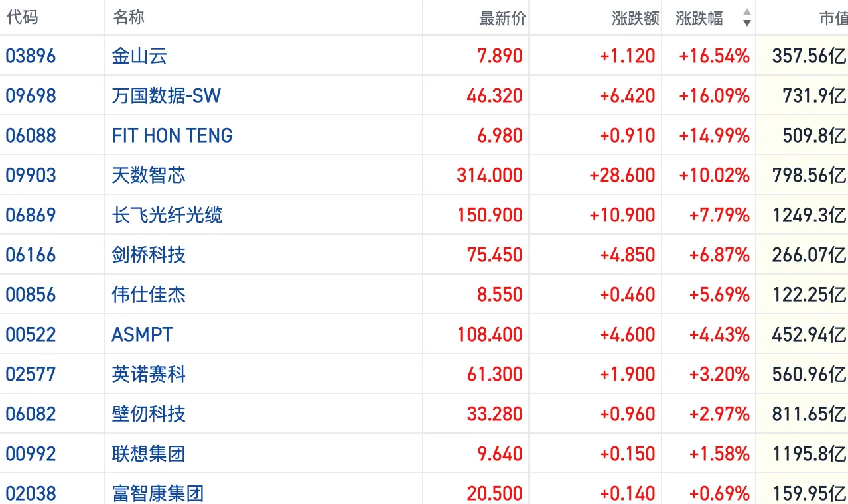The height and width of the screenshot is (504, 848).
Task: Sort the table by 最新价 column
Action: 502,18
